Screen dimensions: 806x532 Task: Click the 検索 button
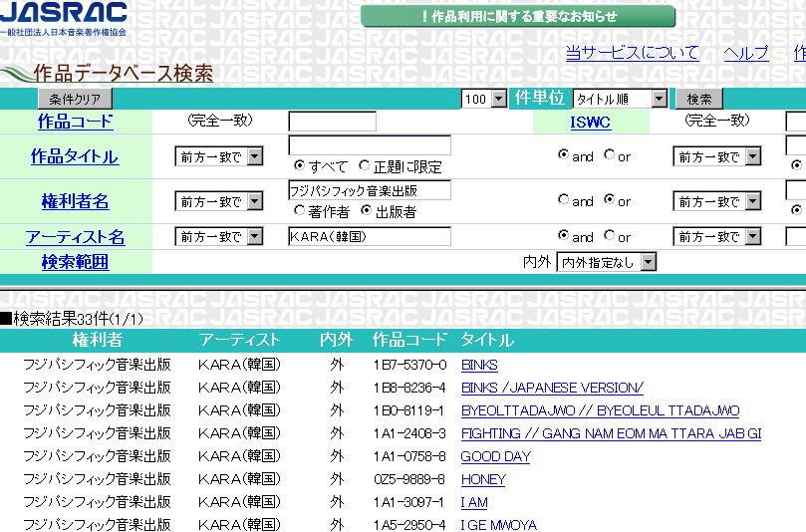pyautogui.click(x=699, y=99)
